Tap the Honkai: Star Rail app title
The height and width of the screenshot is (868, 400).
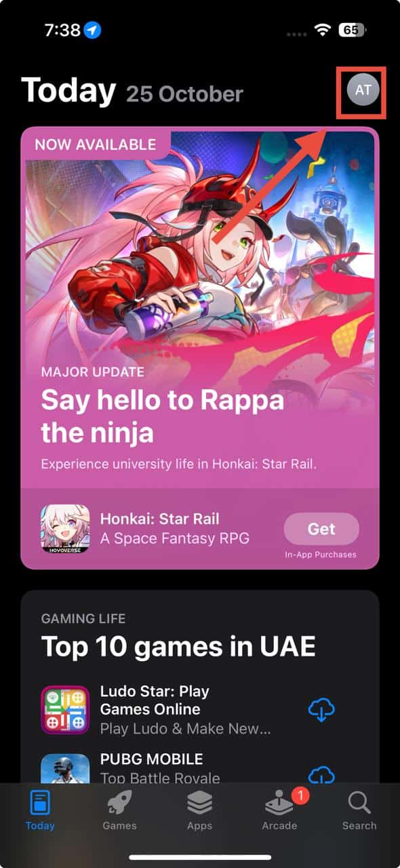[x=160, y=519]
